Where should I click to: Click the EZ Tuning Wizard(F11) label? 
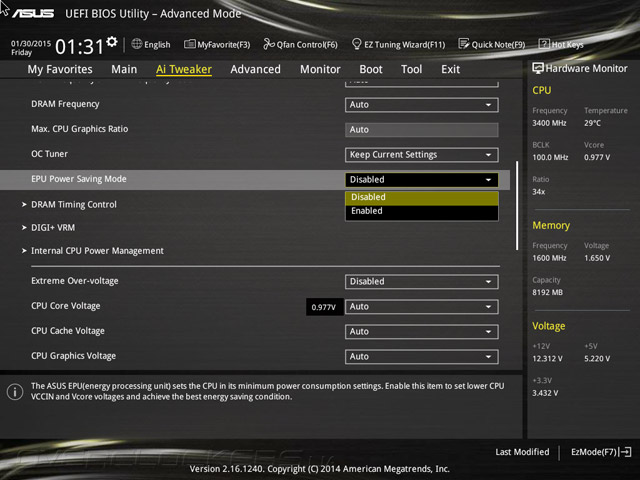[x=404, y=44]
